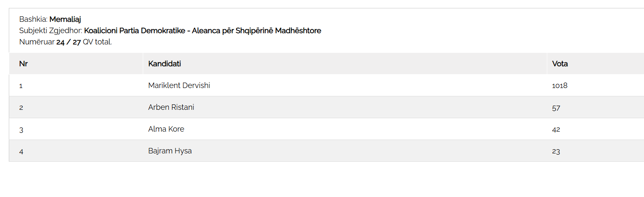Viewport: 644px width, 197px height.
Task: Click the Kandidati column header
Action: click(x=165, y=64)
